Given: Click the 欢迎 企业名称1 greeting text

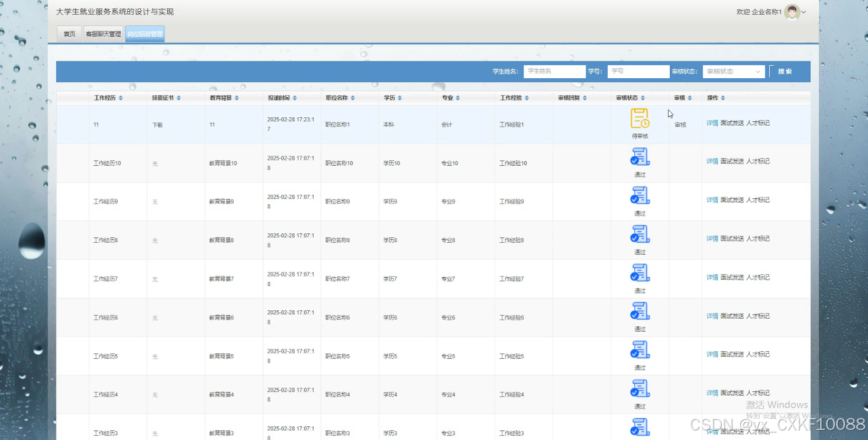Looking at the screenshot, I should pos(759,12).
